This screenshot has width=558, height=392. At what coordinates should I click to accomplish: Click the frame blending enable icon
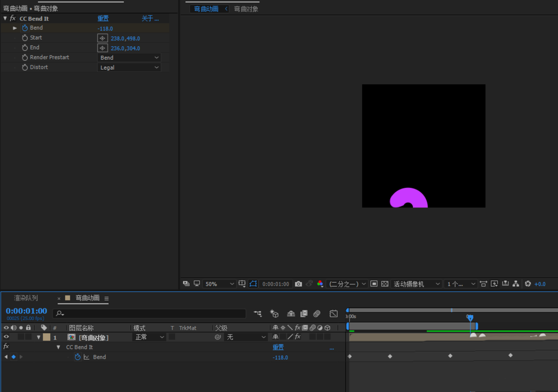tap(304, 313)
